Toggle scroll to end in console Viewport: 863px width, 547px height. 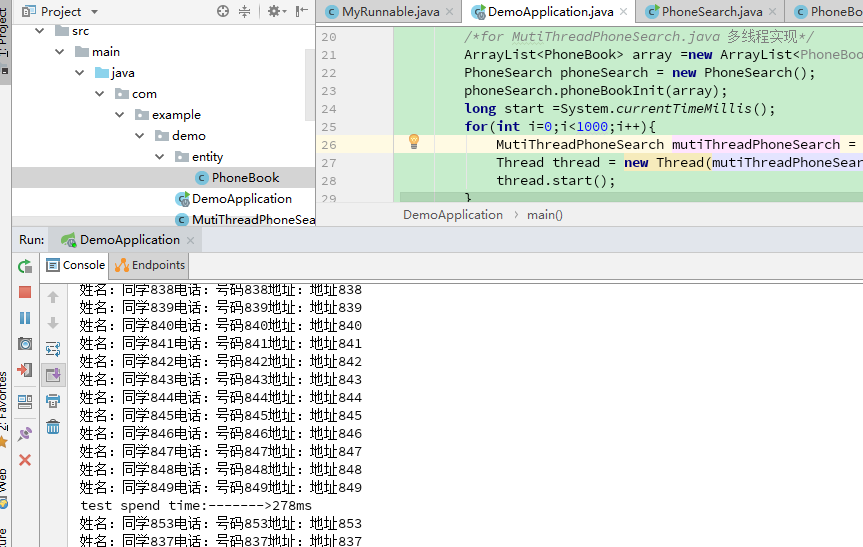(x=53, y=375)
